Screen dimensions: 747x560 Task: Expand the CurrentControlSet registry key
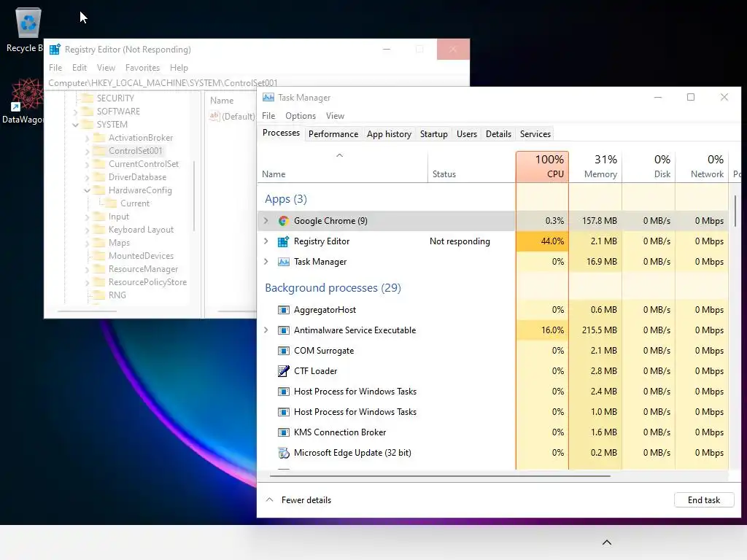tap(88, 164)
